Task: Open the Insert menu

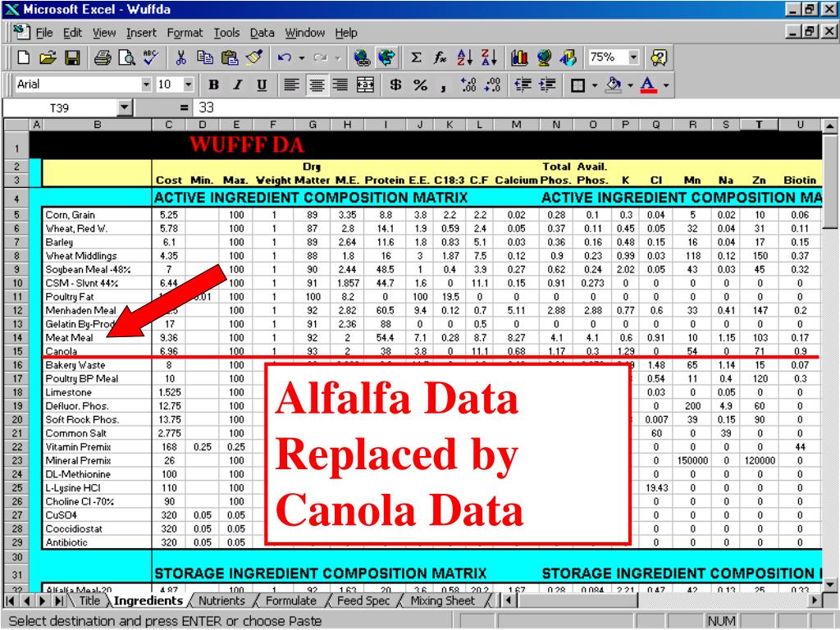Action: click(x=141, y=33)
